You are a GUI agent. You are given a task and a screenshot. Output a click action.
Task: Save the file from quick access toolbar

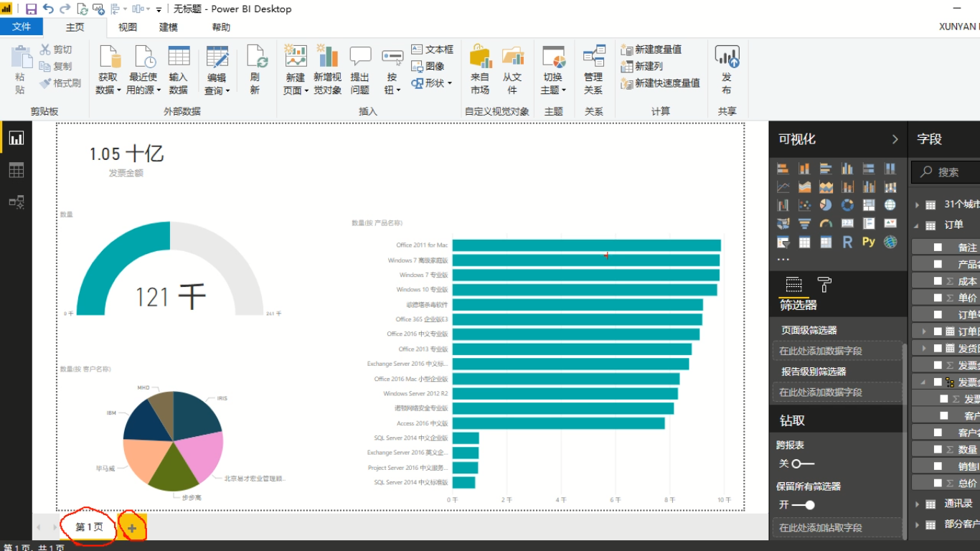[x=31, y=9]
